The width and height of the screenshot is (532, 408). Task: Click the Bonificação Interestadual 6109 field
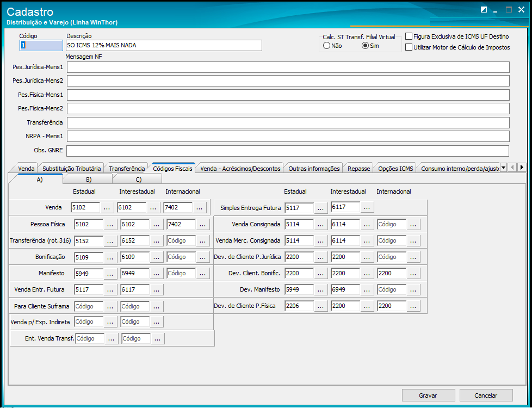point(135,257)
